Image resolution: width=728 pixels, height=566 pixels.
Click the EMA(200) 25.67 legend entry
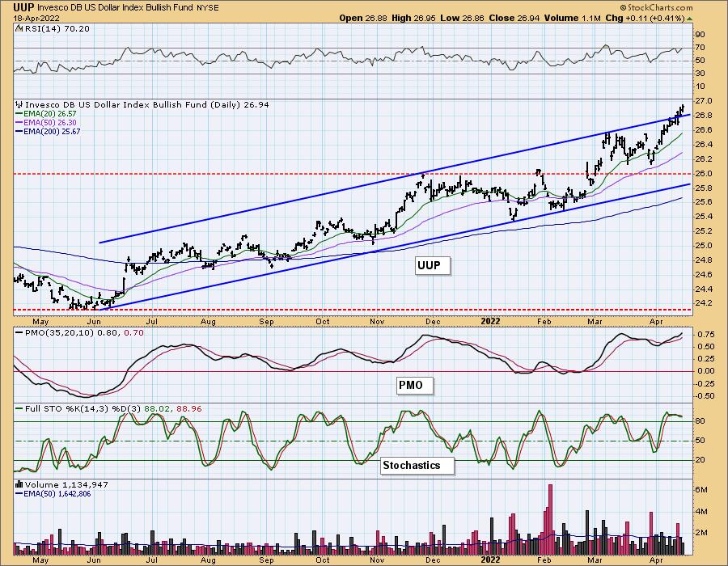(48, 131)
